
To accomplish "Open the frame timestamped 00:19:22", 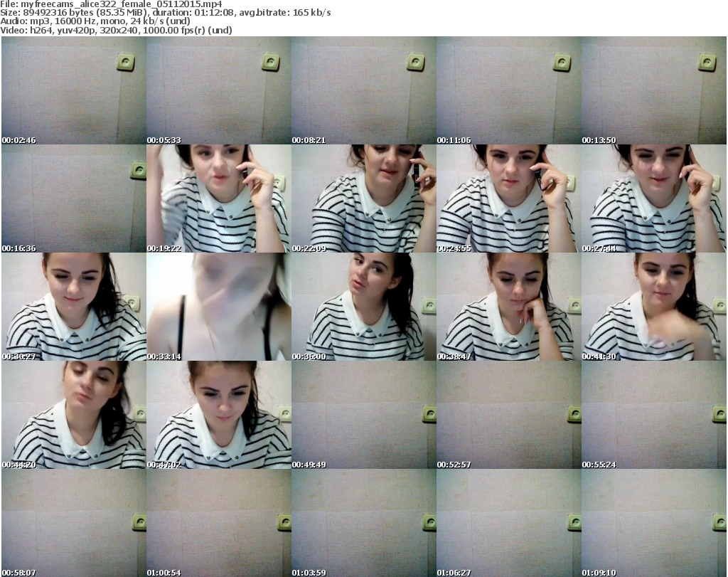I will (219, 198).
